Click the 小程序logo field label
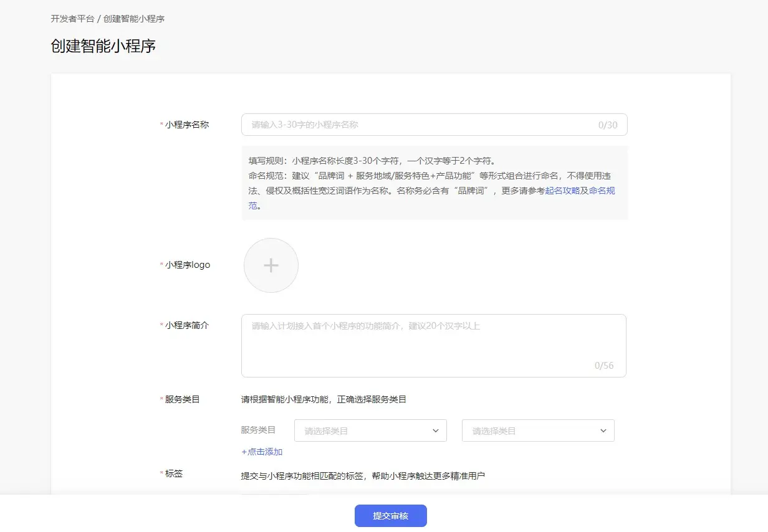Screen dimensions: 768x532 click(x=188, y=265)
